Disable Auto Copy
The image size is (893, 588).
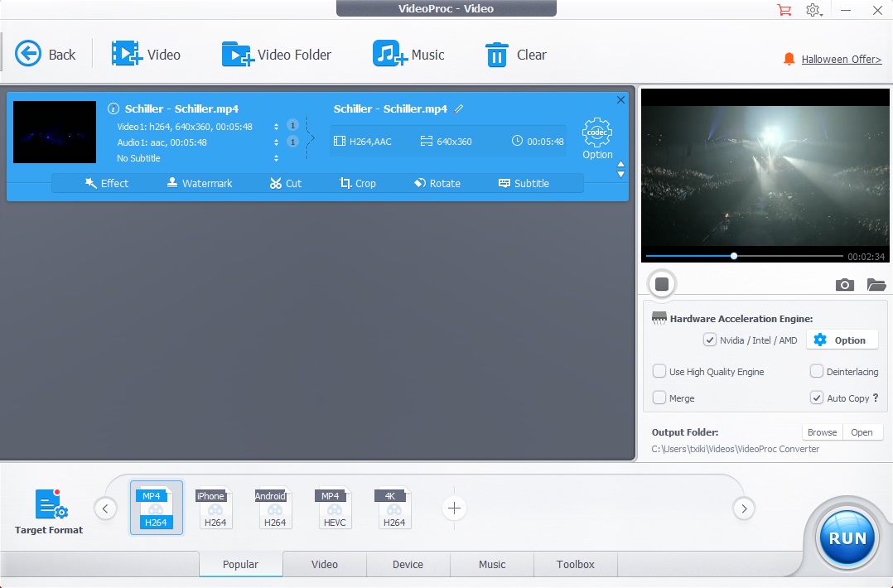(x=816, y=398)
